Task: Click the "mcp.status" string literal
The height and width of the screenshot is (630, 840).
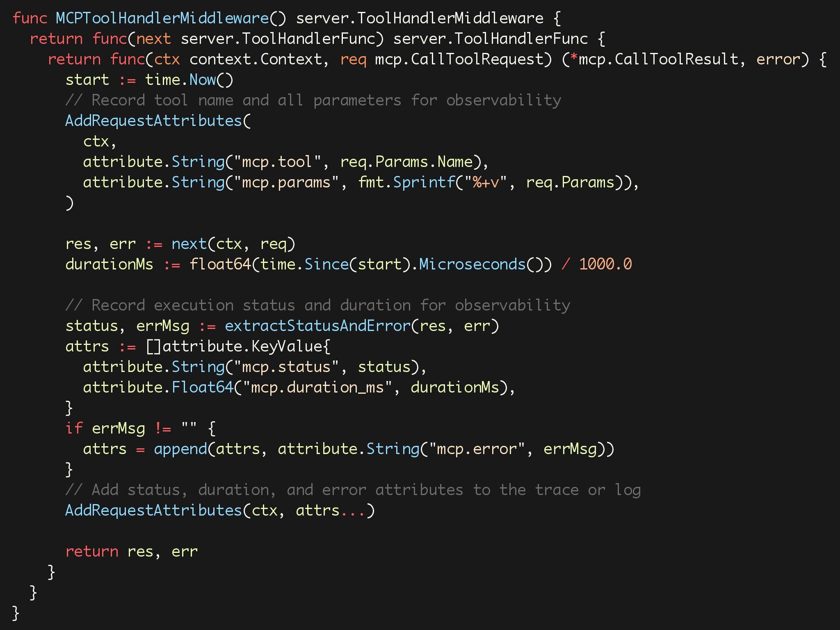Action: [x=286, y=367]
